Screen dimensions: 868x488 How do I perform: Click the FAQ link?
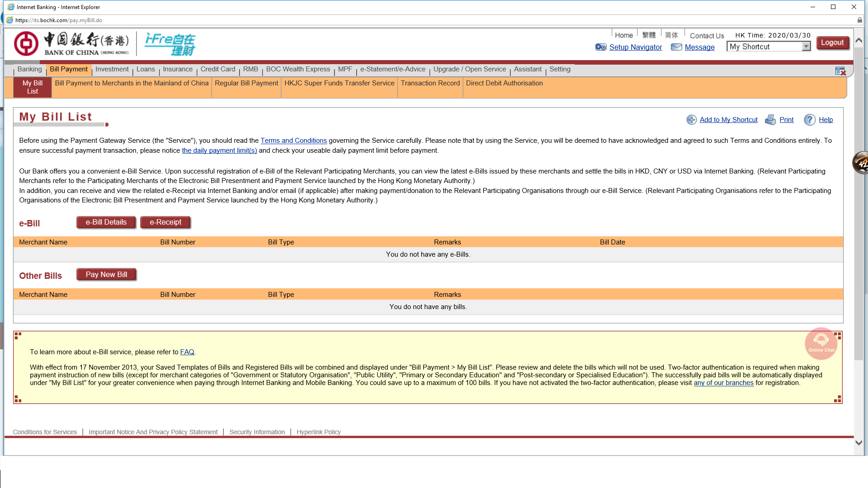(x=187, y=352)
